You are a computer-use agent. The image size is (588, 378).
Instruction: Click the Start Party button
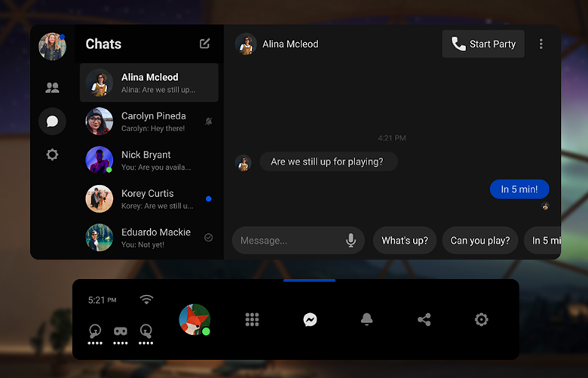483,45
